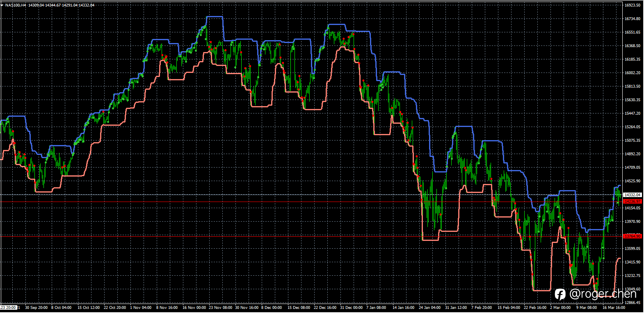Click the highlighted 23 20:00 time label
The height and width of the screenshot is (313, 644).
(x=8, y=307)
